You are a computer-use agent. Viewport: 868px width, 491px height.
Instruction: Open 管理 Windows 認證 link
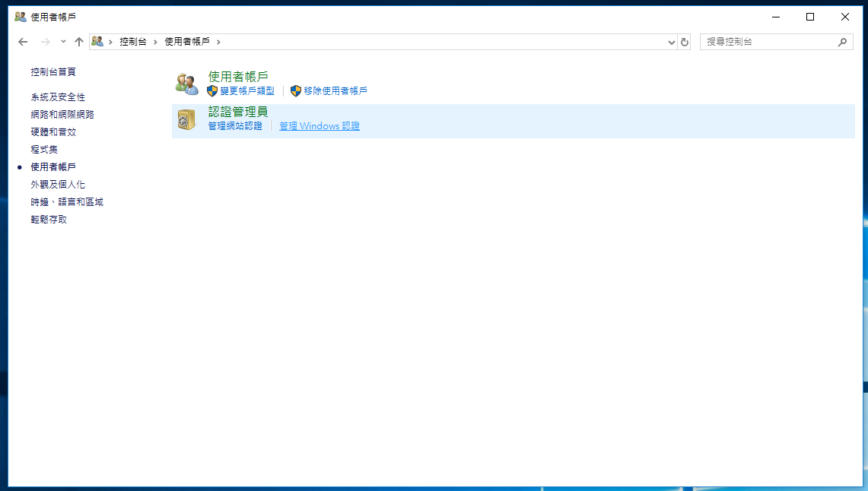pos(320,126)
